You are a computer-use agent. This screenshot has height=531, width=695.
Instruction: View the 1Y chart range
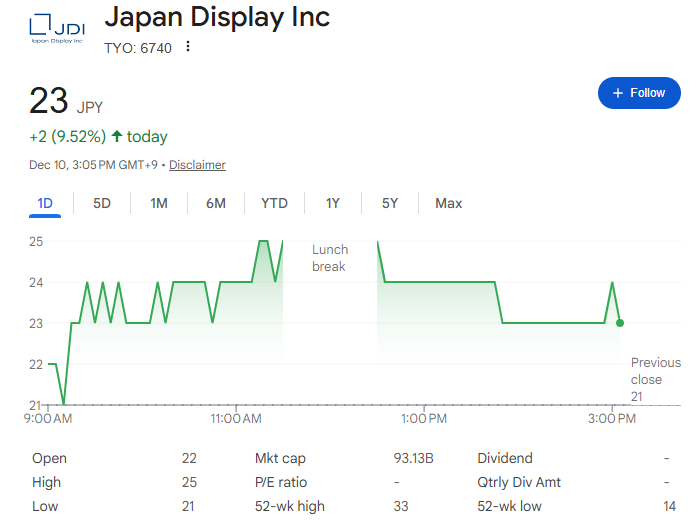[333, 203]
